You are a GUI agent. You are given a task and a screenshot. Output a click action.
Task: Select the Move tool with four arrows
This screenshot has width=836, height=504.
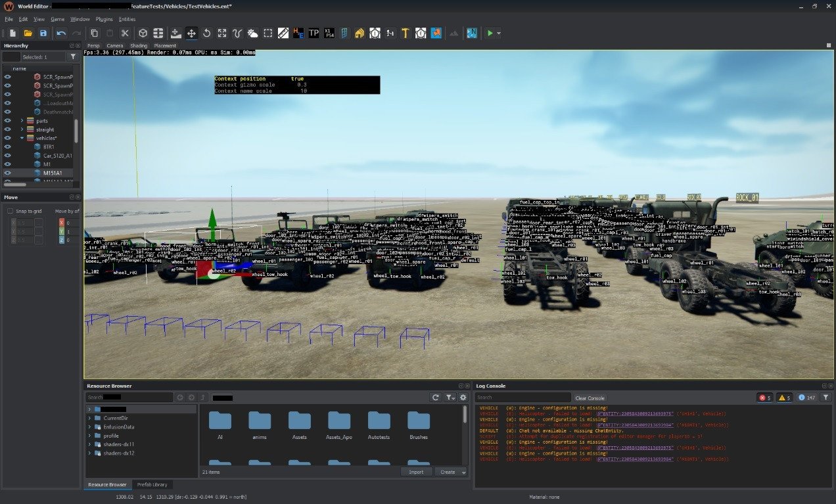click(191, 33)
